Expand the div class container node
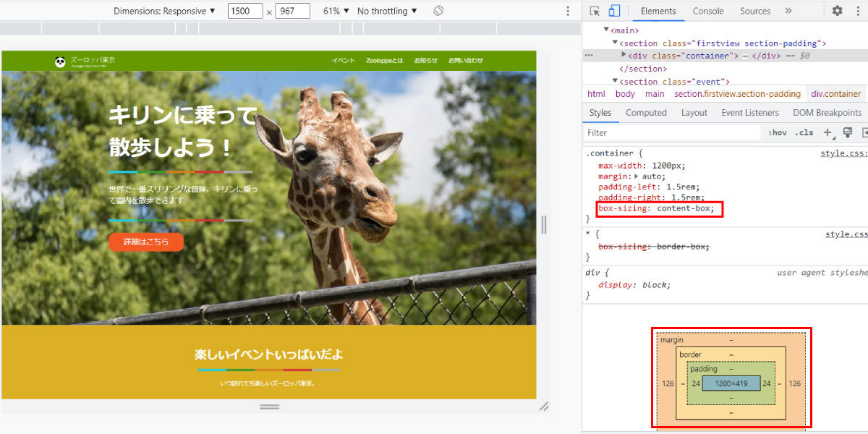 click(624, 56)
